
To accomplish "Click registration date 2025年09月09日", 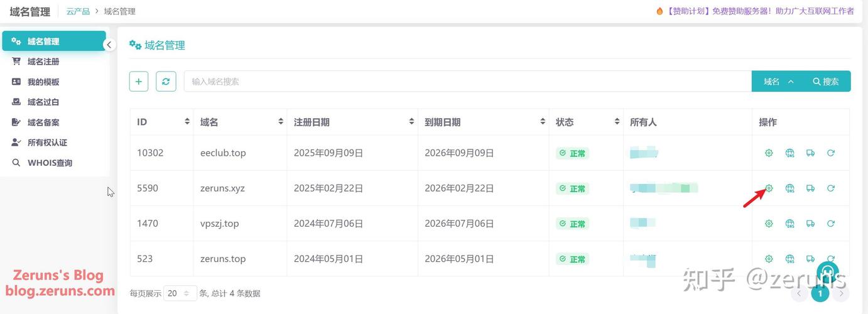I will point(328,153).
